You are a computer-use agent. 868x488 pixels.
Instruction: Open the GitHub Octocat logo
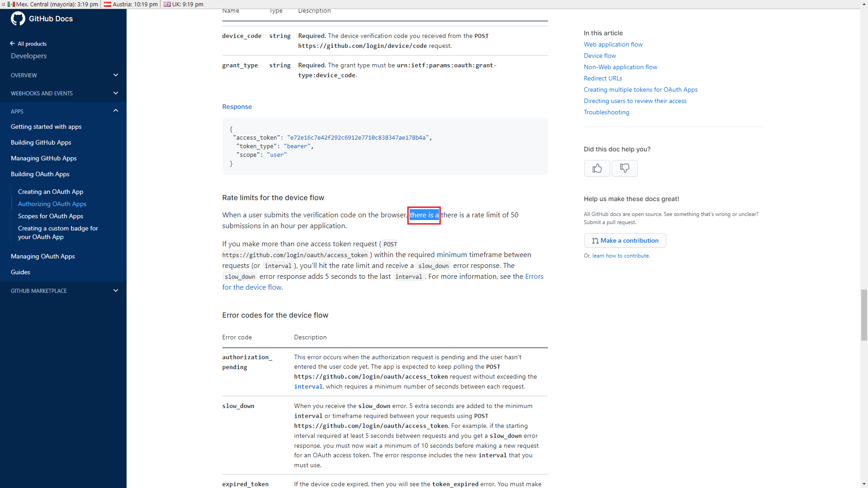tap(18, 19)
